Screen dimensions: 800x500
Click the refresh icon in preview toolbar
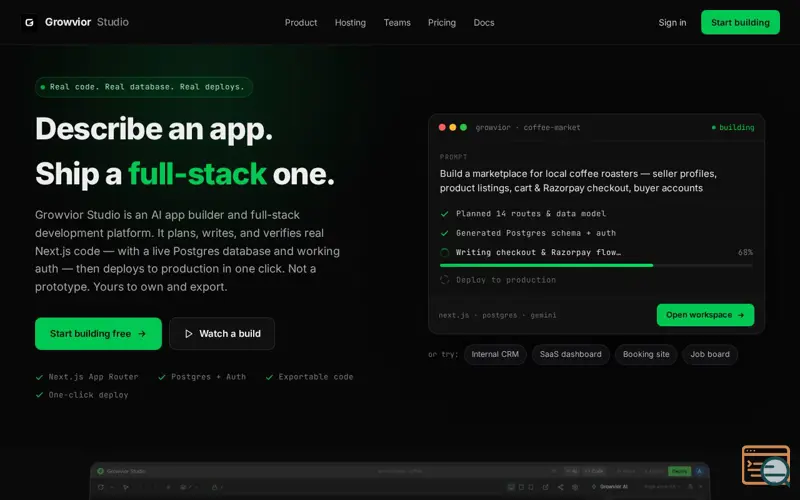click(101, 487)
